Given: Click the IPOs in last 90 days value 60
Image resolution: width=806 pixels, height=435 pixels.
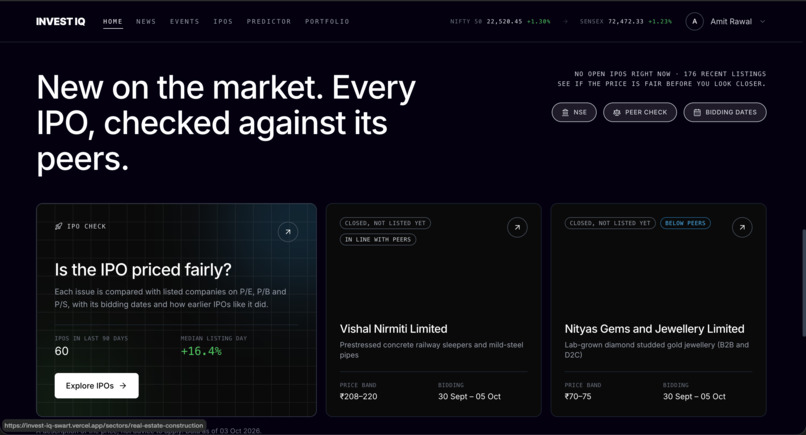Looking at the screenshot, I should 62,351.
